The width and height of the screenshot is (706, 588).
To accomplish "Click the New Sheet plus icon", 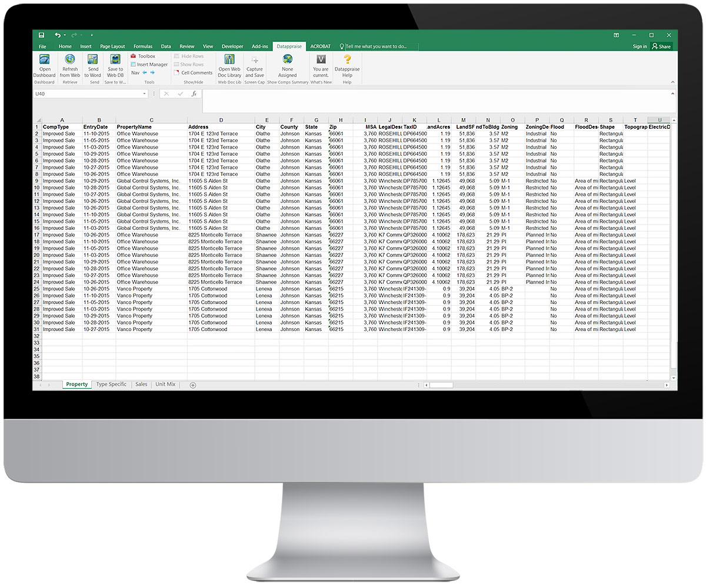I will click(192, 385).
